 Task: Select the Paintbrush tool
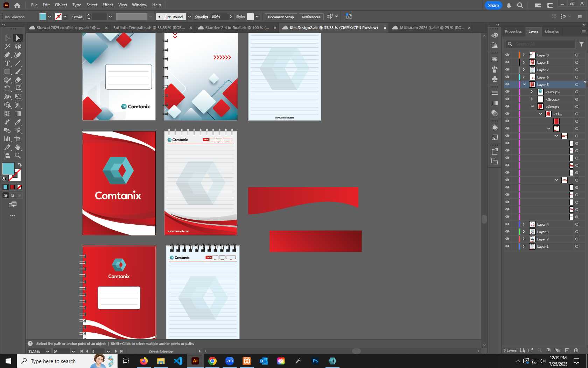(18, 71)
